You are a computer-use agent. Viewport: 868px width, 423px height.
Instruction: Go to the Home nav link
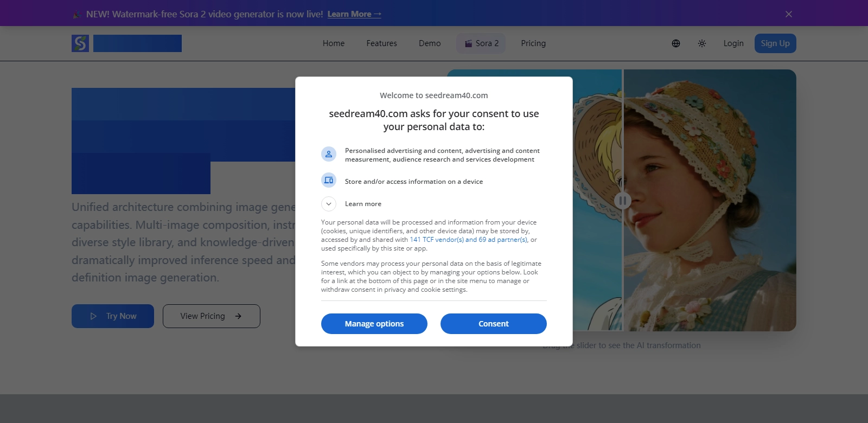(334, 43)
